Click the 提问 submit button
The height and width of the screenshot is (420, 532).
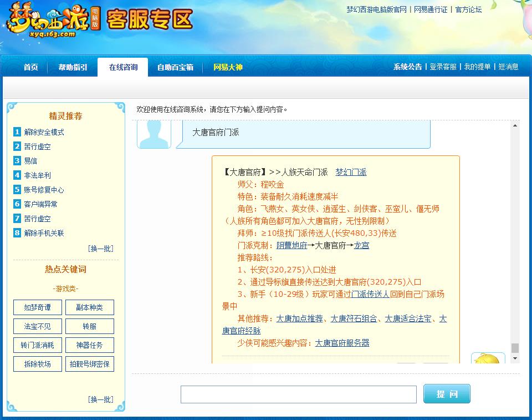[x=446, y=394]
